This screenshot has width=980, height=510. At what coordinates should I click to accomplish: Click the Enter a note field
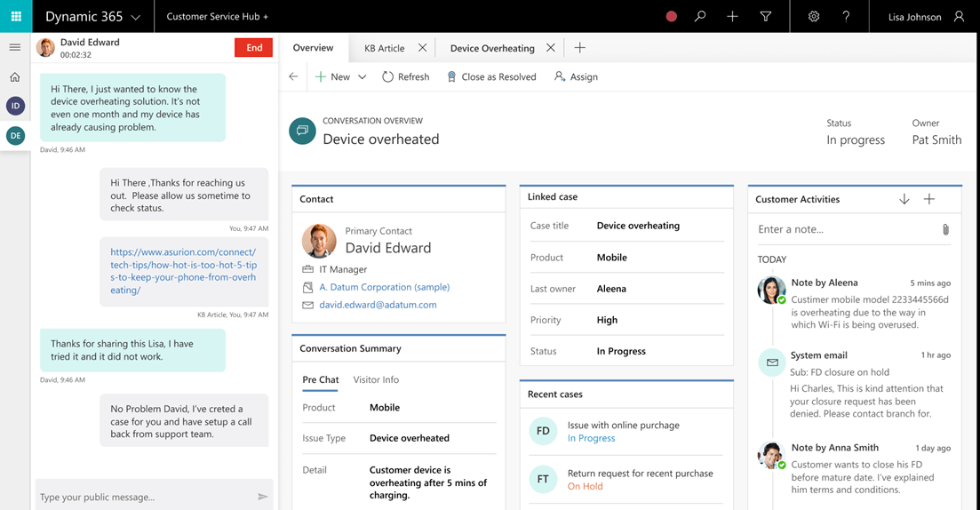click(847, 229)
